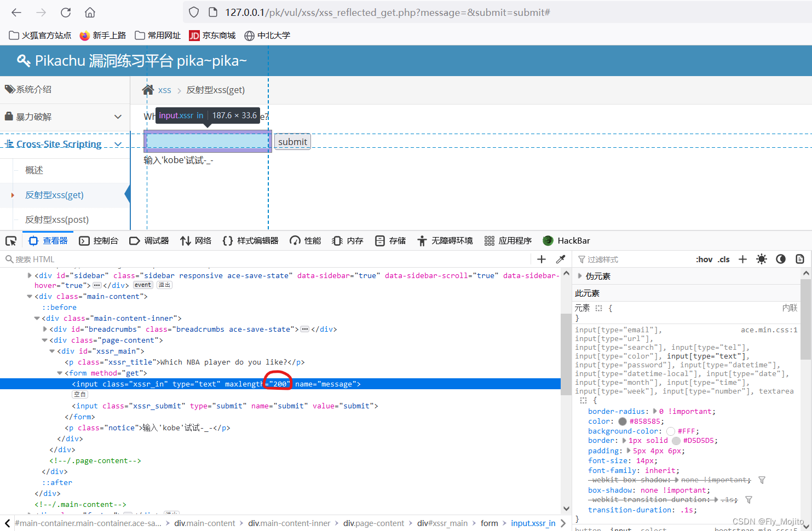Open the HackBar tab
Image resolution: width=812 pixels, height=531 pixels.
[x=566, y=241]
